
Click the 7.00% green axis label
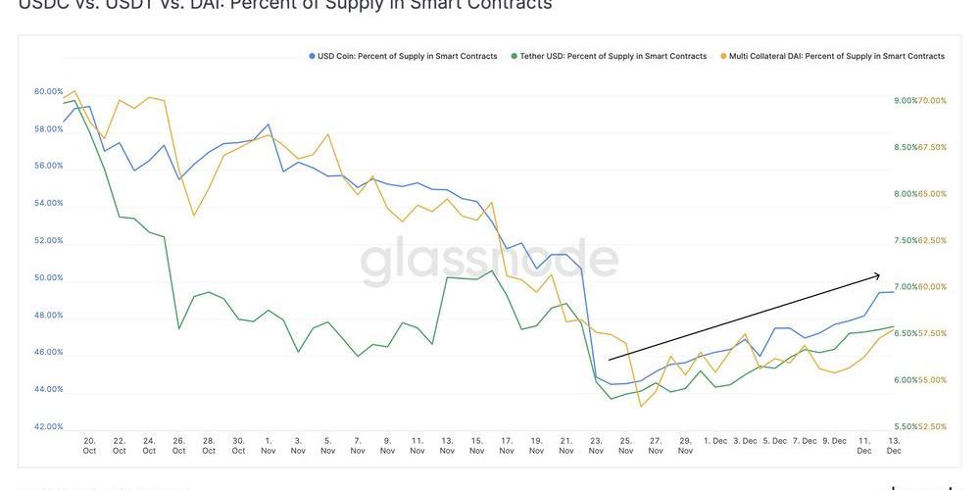[x=906, y=287]
